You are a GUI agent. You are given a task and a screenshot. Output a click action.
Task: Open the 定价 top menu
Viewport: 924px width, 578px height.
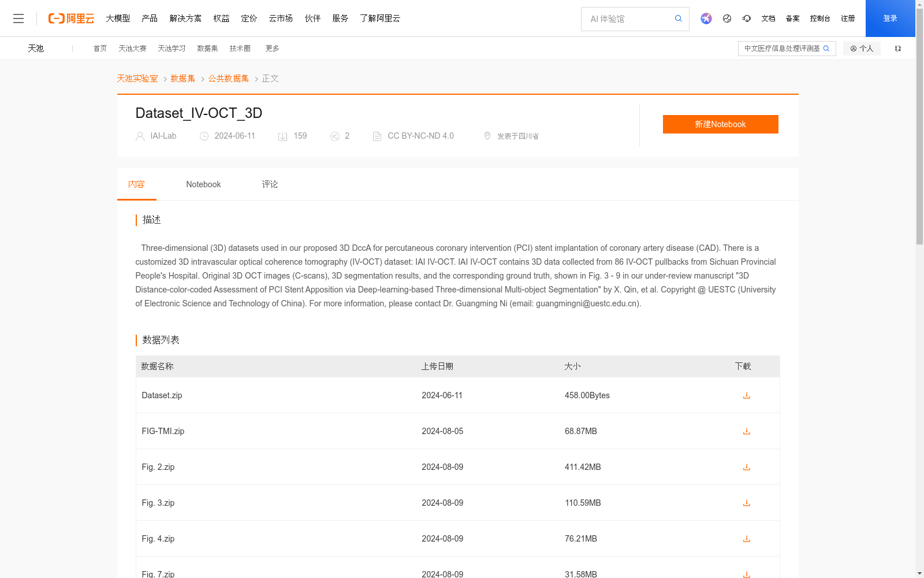[x=249, y=18]
